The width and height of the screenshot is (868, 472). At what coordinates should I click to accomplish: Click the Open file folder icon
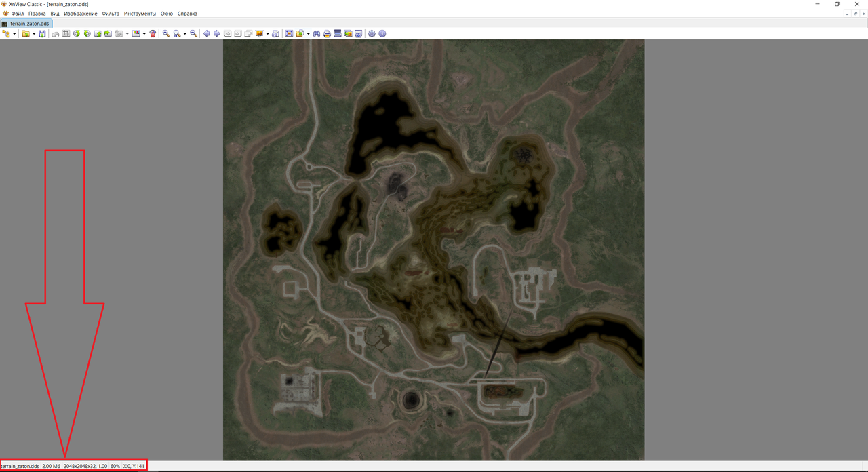point(26,33)
